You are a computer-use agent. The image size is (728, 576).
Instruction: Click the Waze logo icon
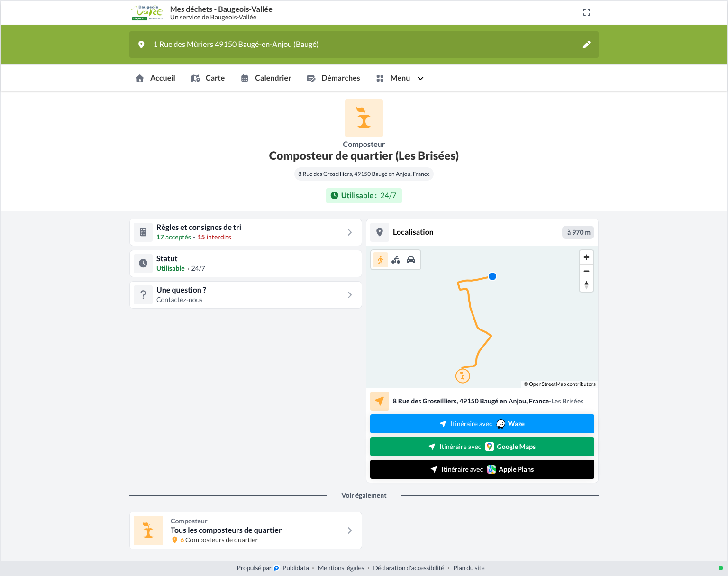500,424
